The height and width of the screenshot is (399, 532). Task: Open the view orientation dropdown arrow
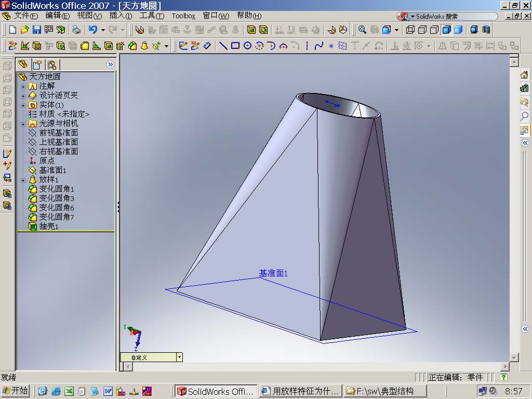396,30
